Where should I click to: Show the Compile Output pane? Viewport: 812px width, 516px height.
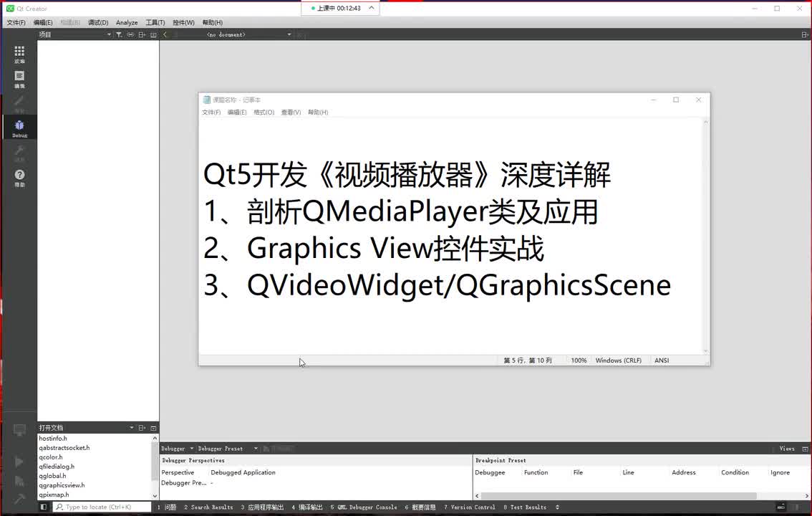[307, 507]
